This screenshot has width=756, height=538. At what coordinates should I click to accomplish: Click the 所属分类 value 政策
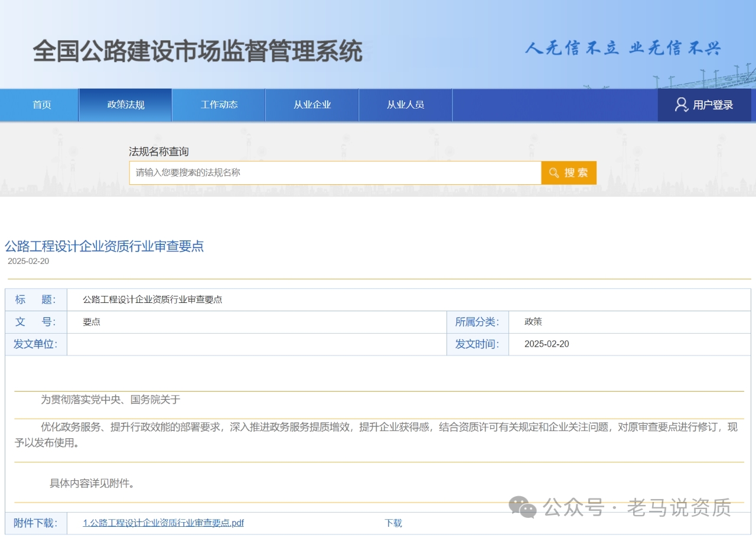[x=533, y=322]
